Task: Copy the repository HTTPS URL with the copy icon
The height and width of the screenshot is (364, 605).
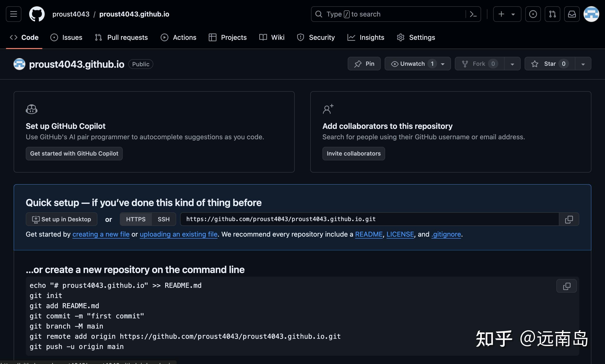Action: click(x=569, y=219)
